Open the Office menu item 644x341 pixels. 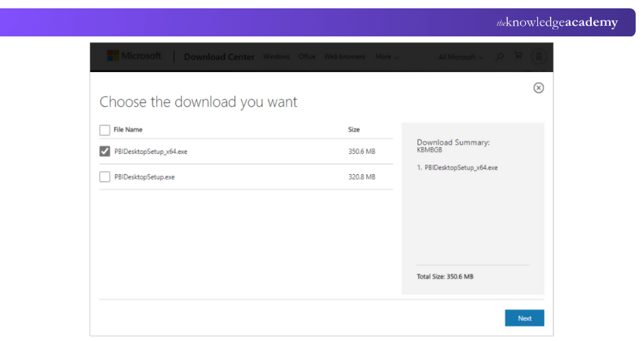point(307,57)
